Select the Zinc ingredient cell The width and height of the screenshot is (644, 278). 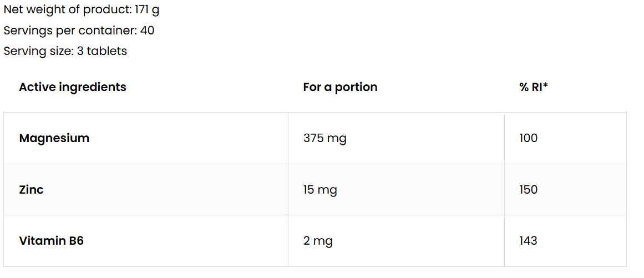tap(32, 190)
